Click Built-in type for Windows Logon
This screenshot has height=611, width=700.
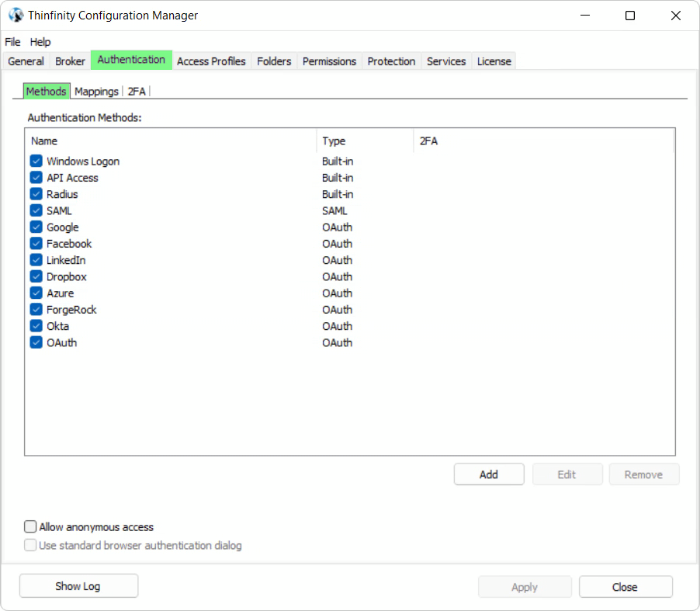(338, 161)
